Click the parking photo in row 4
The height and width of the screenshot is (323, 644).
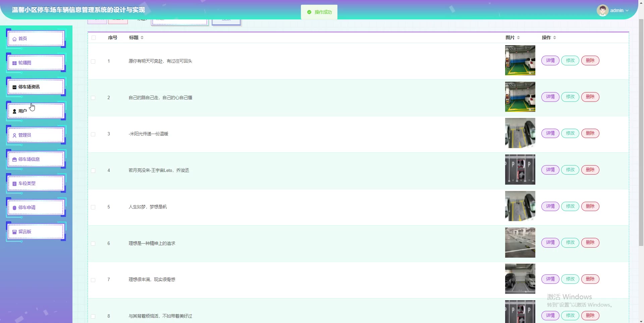[520, 170]
